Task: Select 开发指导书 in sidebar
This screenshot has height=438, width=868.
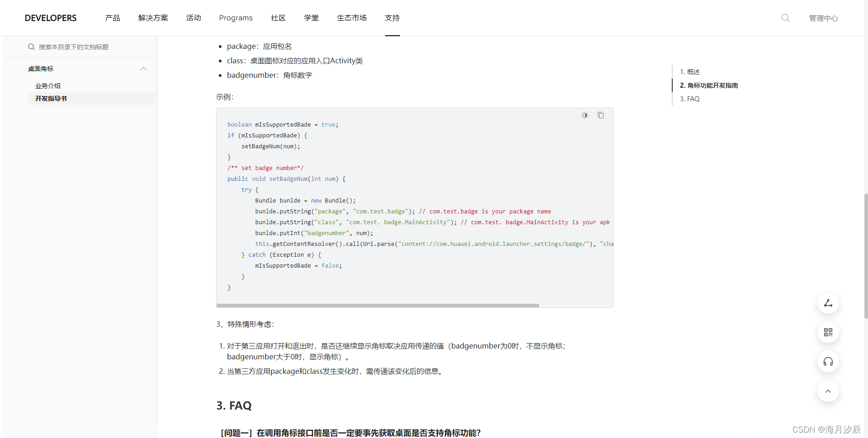Action: 51,99
